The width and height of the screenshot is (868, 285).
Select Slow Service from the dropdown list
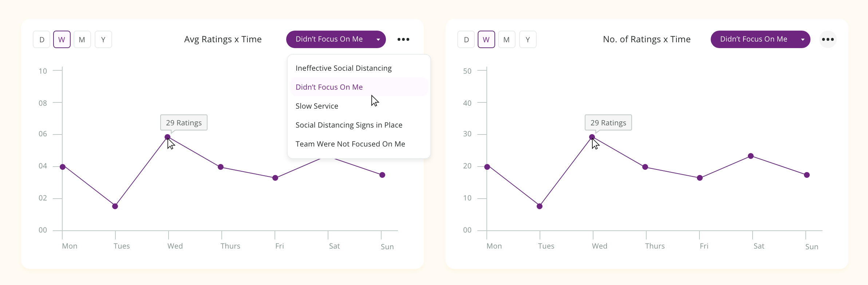point(317,106)
